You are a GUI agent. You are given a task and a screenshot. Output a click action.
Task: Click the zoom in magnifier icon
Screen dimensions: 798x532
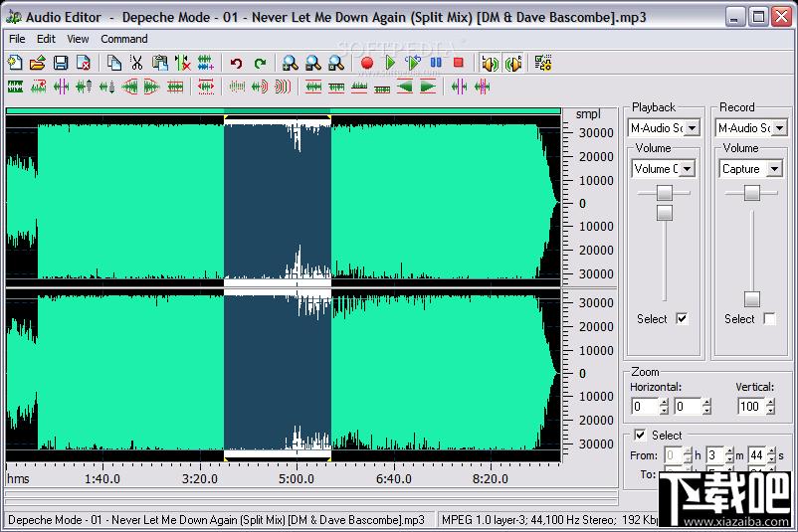point(291,63)
